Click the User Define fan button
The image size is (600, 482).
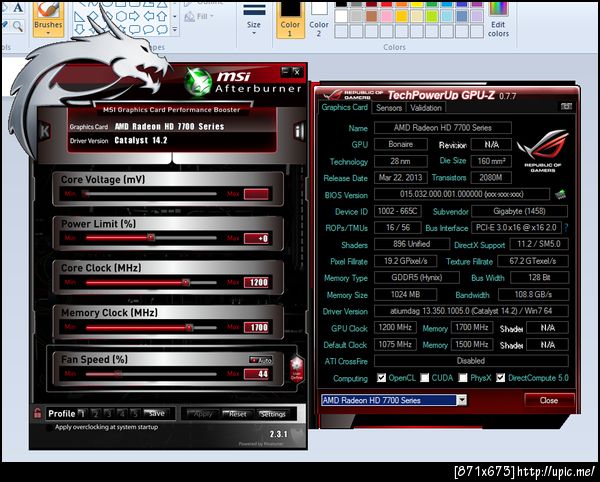(x=297, y=370)
